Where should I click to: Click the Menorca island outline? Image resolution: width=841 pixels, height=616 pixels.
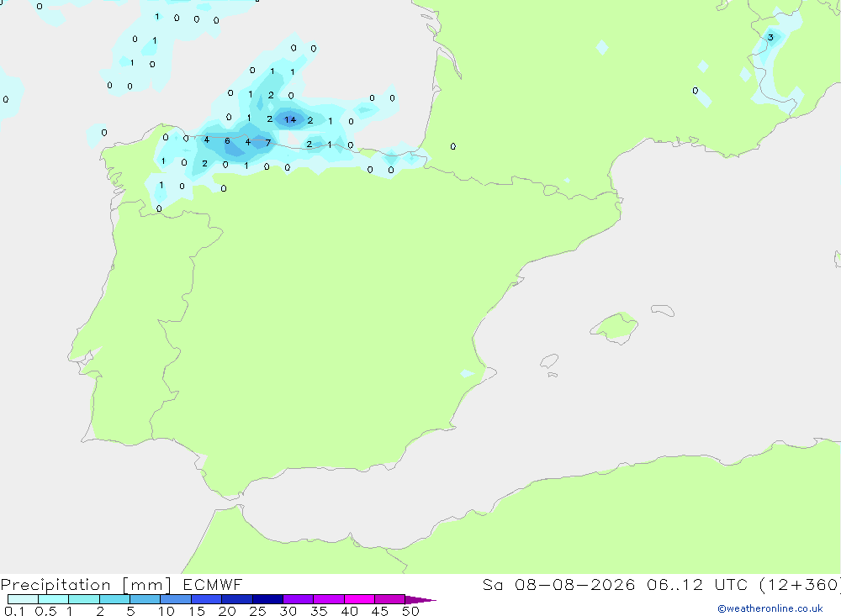click(663, 310)
